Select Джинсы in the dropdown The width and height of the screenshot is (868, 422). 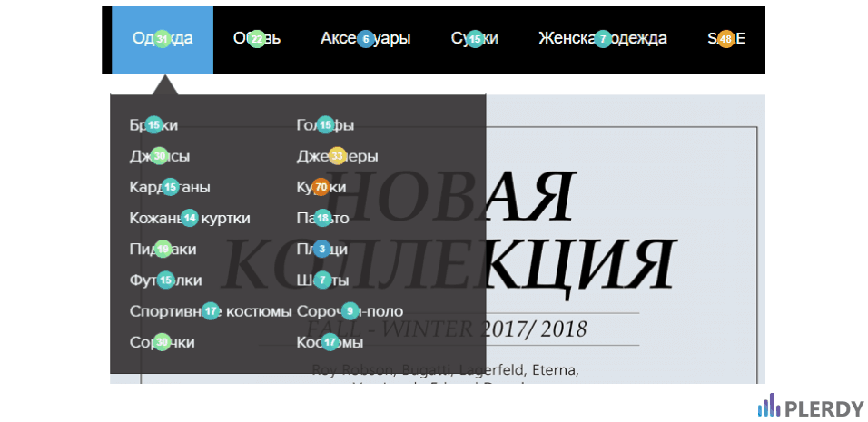(160, 156)
